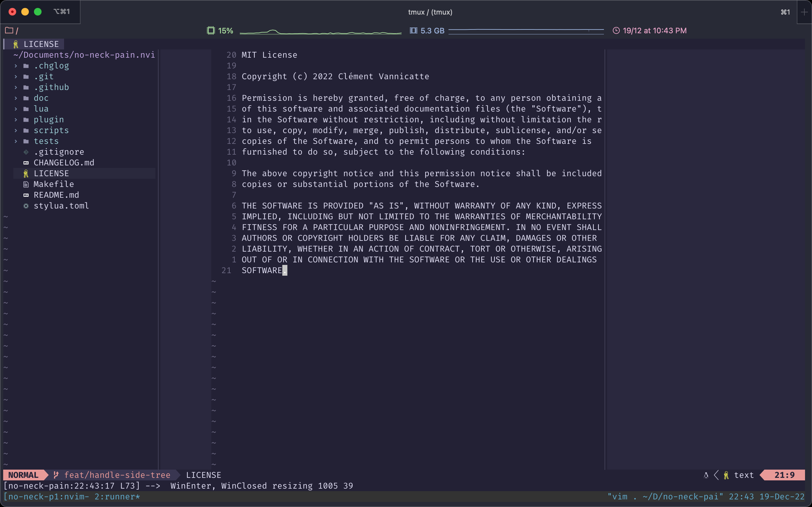Screen dimensions: 812x507
Task: Click the memory usage bar next to 5.3 GB
Action: click(527, 30)
